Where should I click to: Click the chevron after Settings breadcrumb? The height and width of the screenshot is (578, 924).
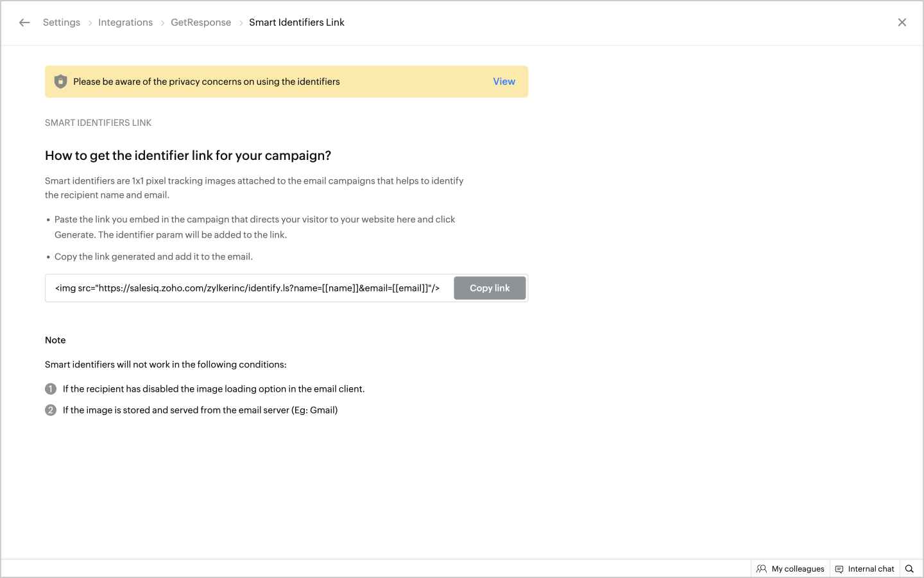pyautogui.click(x=90, y=23)
